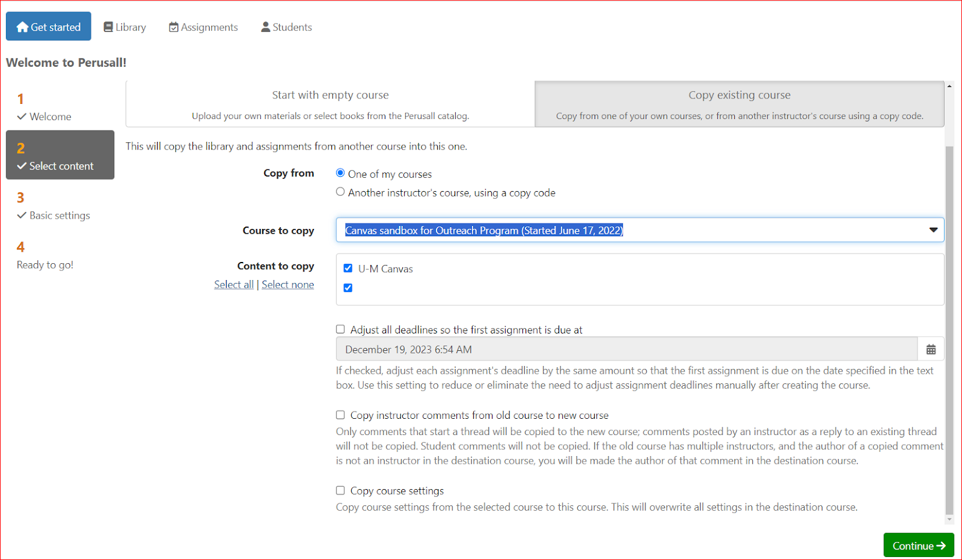Image resolution: width=962 pixels, height=560 pixels.
Task: Enable Copy course settings checkbox
Action: [x=340, y=490]
